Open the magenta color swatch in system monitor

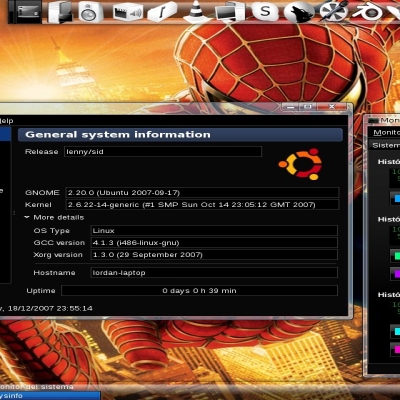click(x=396, y=349)
